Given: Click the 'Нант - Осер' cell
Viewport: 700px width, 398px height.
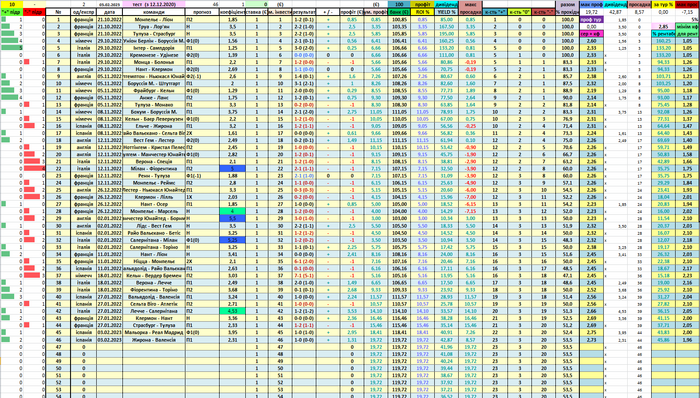Looking at the screenshot, I should tap(154, 204).
